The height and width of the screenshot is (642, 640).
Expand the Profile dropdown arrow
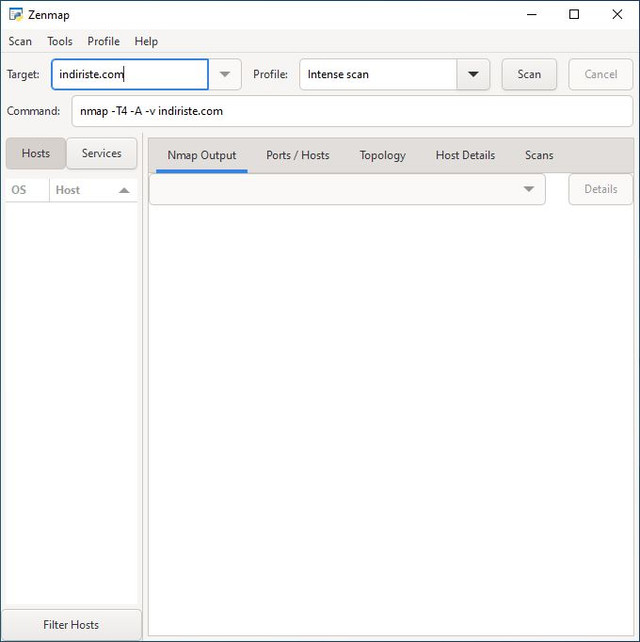[x=473, y=75]
